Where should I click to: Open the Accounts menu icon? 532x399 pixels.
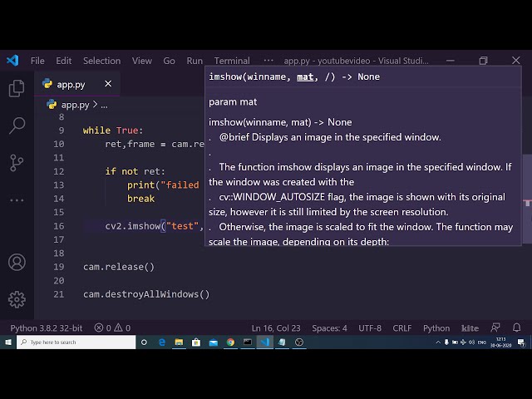point(17,262)
